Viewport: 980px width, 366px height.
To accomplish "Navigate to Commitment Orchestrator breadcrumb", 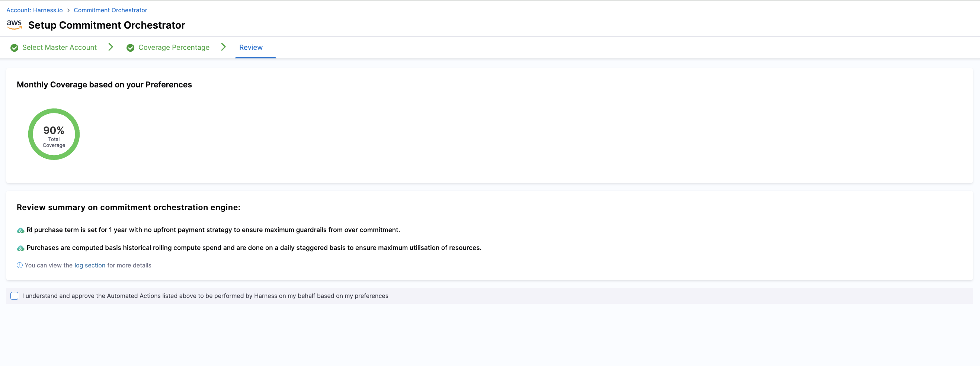I will coord(111,10).
